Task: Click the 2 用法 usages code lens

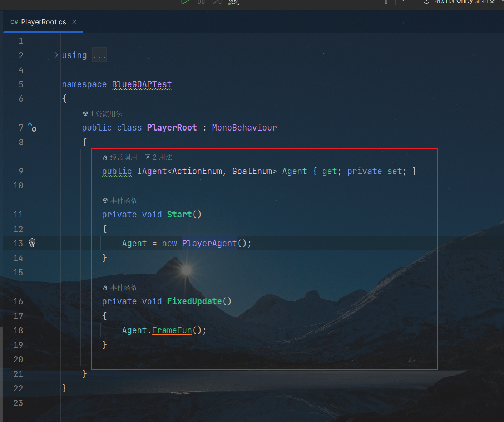Action: (x=158, y=157)
